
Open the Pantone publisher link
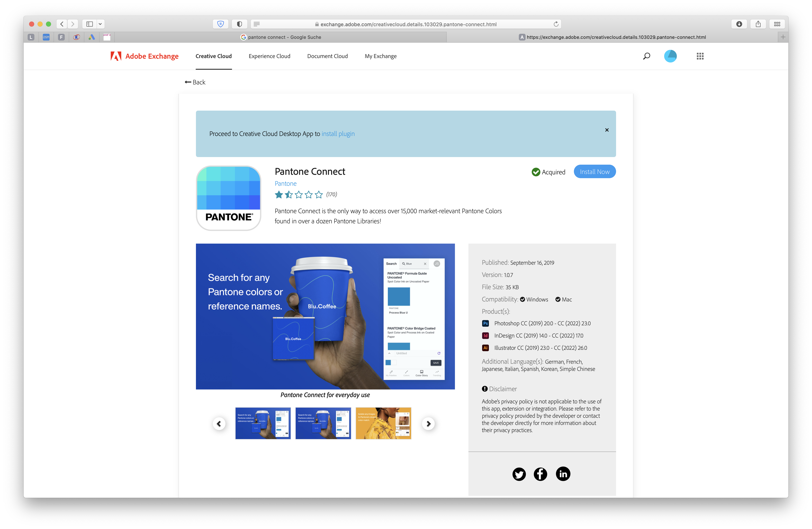pyautogui.click(x=286, y=183)
